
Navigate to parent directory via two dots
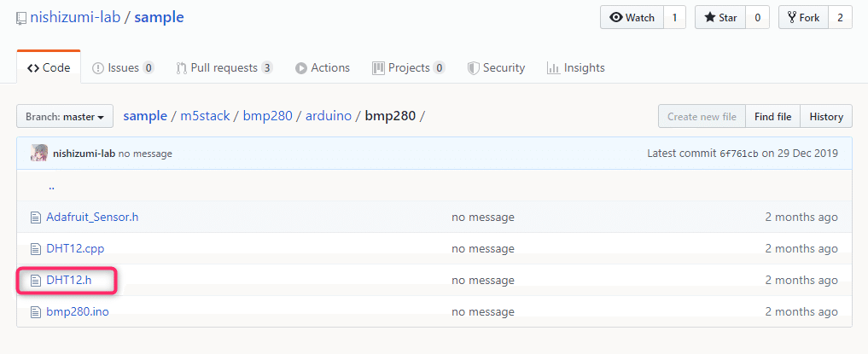pos(51,185)
